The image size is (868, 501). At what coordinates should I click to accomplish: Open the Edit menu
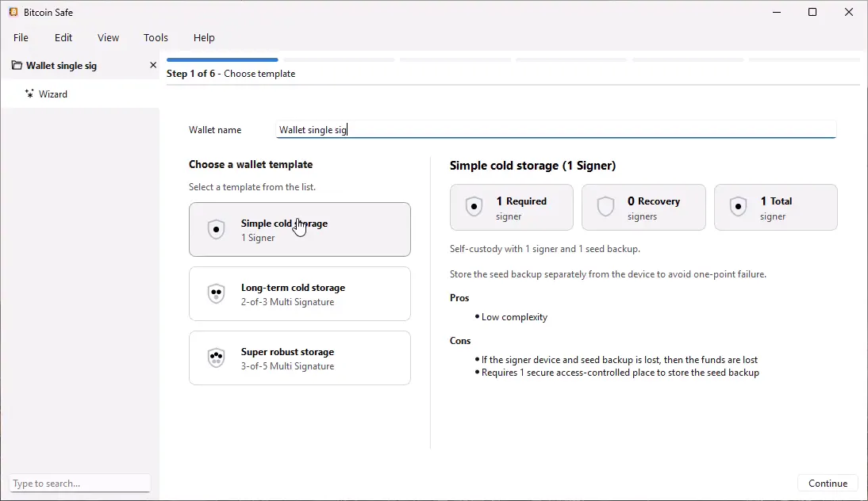[63, 37]
